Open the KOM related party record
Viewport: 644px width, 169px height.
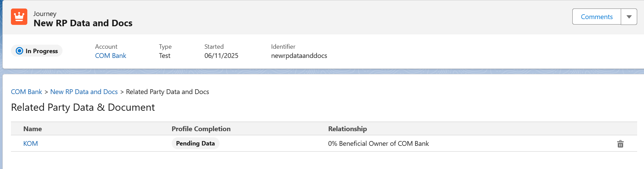[x=30, y=143]
